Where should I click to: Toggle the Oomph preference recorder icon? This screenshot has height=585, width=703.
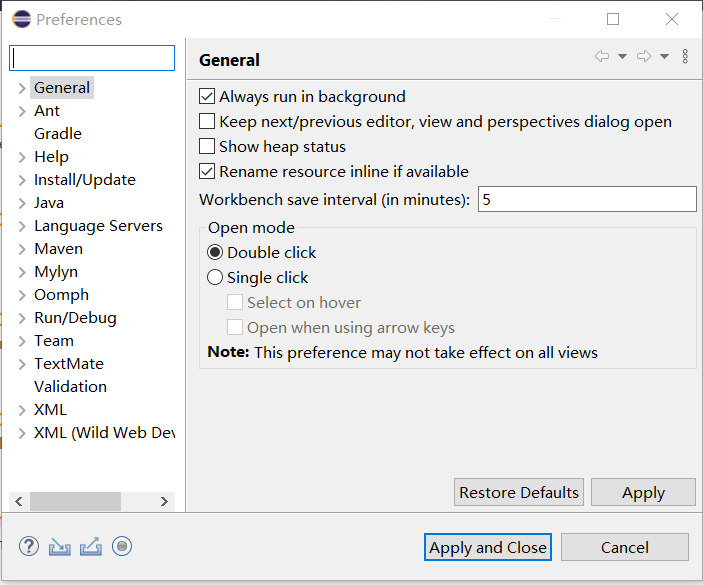122,546
